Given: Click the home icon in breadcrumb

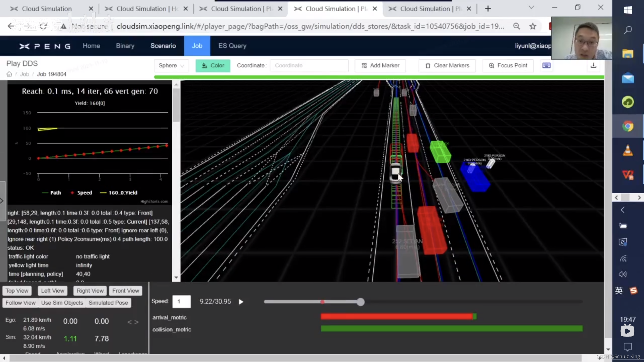Looking at the screenshot, I should pos(9,74).
